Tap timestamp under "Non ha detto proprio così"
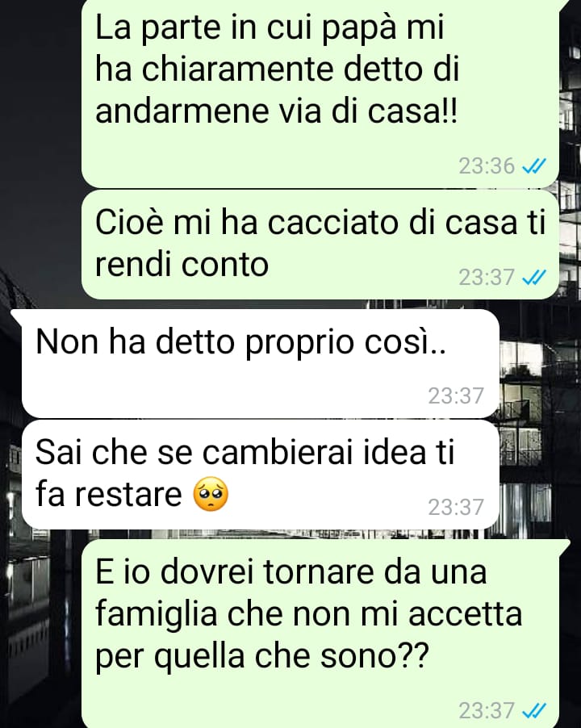Screen dimensions: 581x728 point(456,396)
